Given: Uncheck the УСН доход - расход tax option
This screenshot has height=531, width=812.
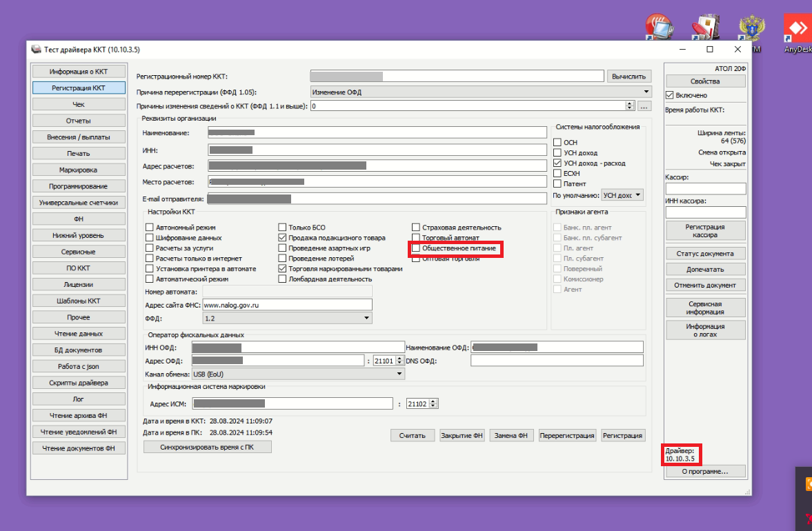Looking at the screenshot, I should [x=557, y=163].
